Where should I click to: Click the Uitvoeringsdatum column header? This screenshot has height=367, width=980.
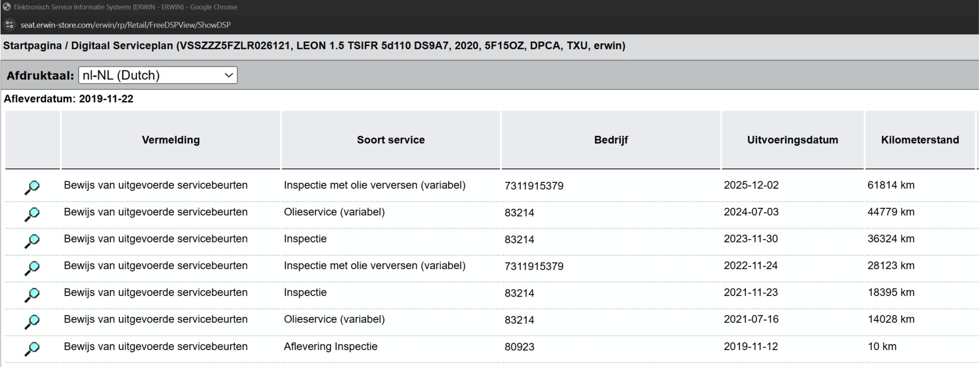792,140
